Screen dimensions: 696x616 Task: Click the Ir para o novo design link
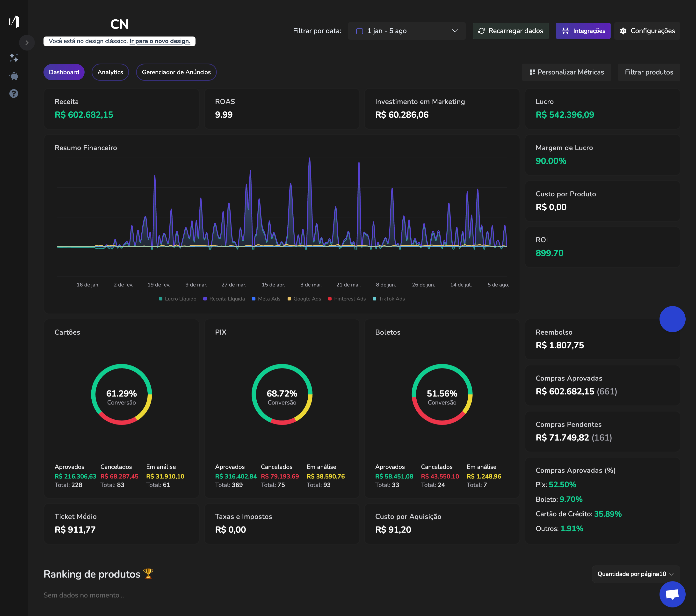tap(160, 41)
